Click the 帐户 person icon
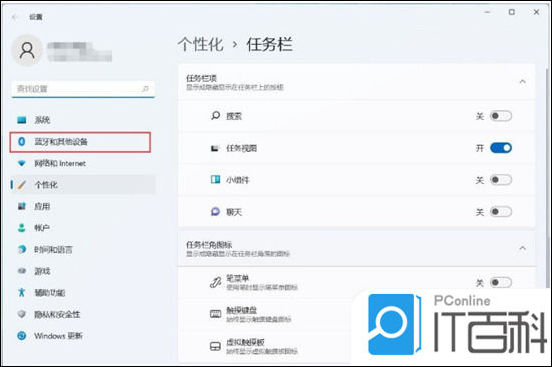This screenshot has height=367, width=552. pyautogui.click(x=22, y=228)
